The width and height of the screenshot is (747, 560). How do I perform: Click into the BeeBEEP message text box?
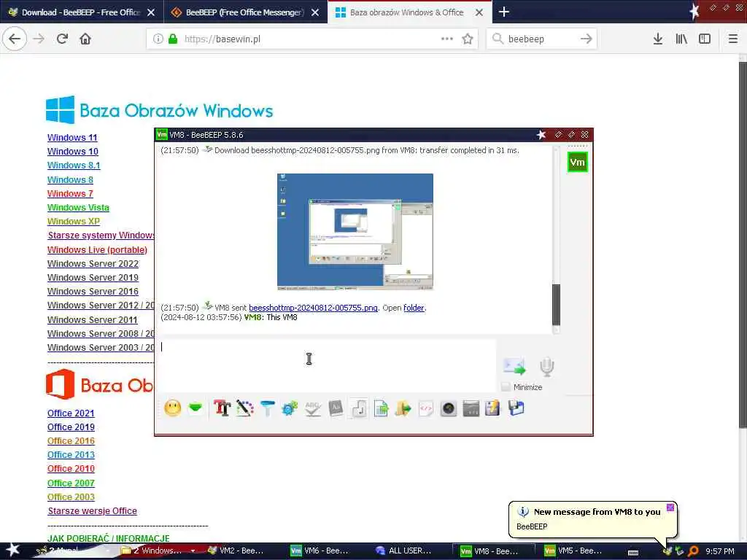[328, 365]
